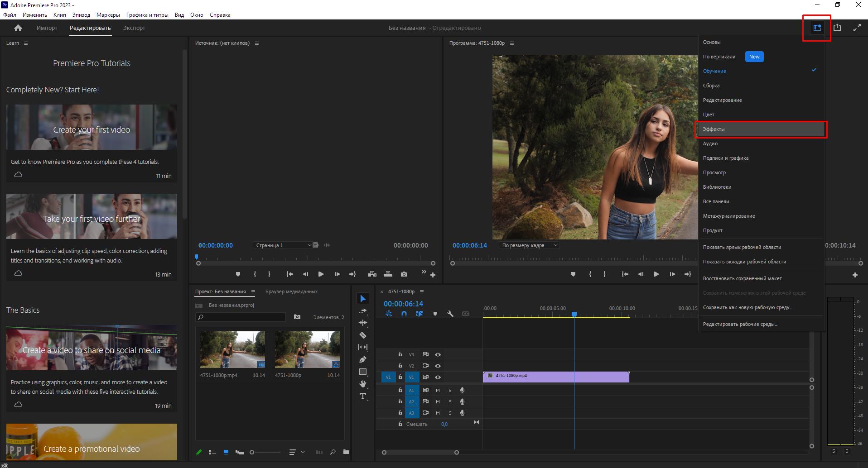This screenshot has height=468, width=868.
Task: Switch to the Импорт tab
Action: click(47, 28)
